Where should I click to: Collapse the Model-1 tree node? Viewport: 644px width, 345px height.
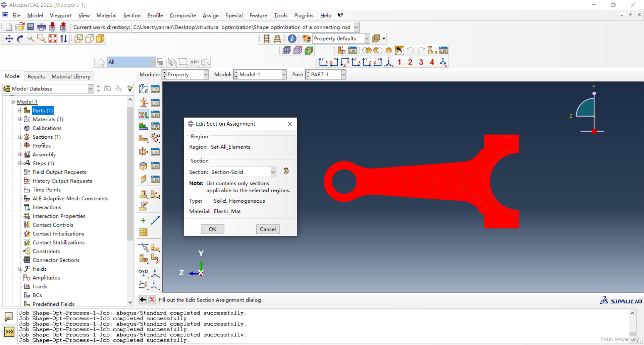13,101
